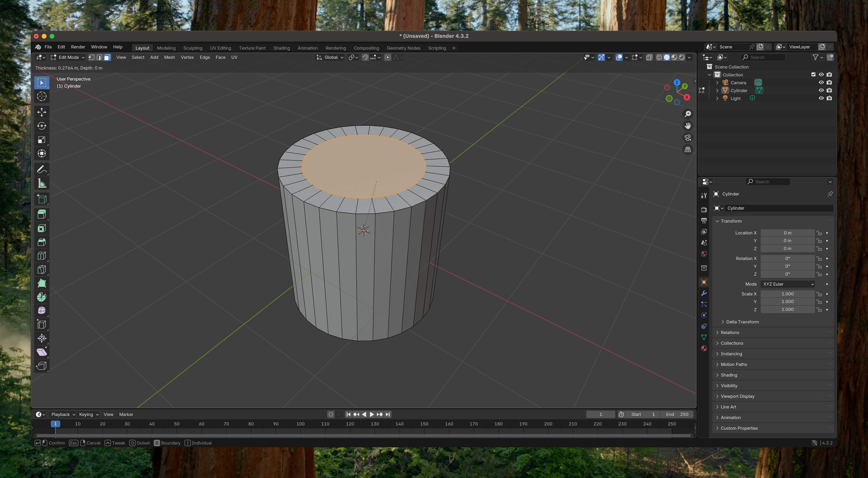Open rotation Mode XYZ Euler dropdown

(787, 284)
